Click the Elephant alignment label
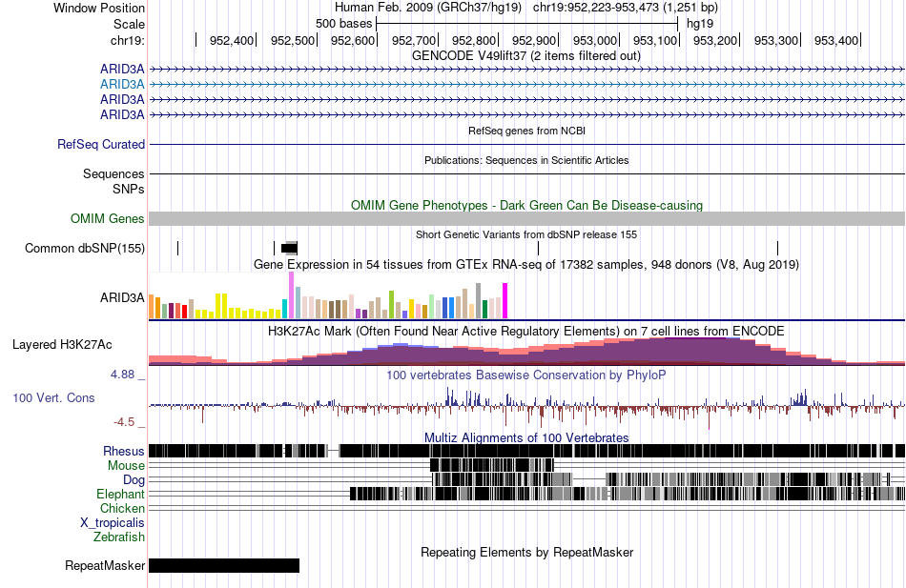This screenshot has width=906, height=588. coord(120,495)
